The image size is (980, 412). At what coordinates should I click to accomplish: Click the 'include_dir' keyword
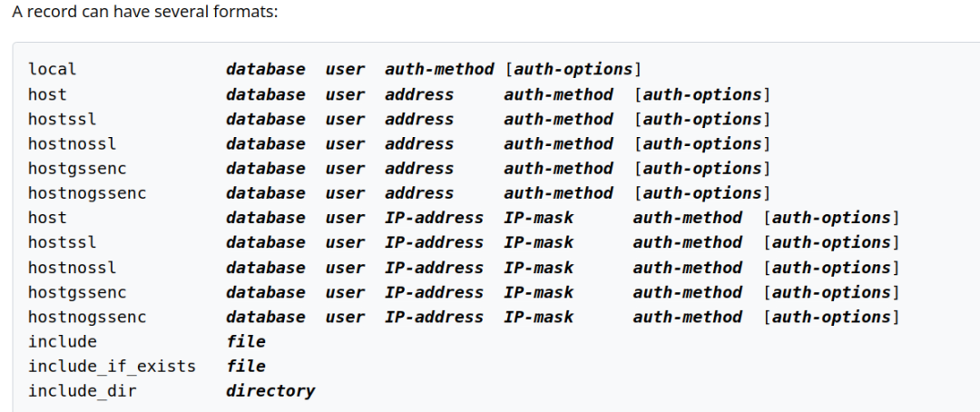click(83, 390)
